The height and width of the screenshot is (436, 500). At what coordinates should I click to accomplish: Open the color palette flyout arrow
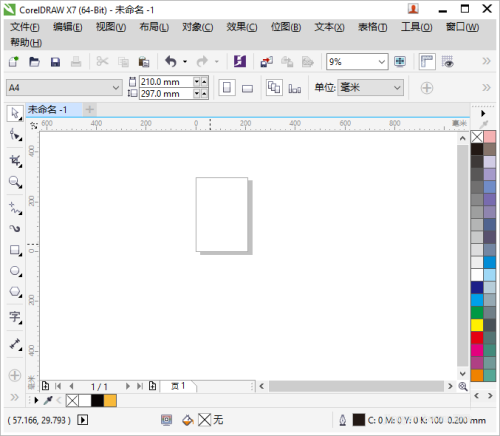pyautogui.click(x=483, y=113)
